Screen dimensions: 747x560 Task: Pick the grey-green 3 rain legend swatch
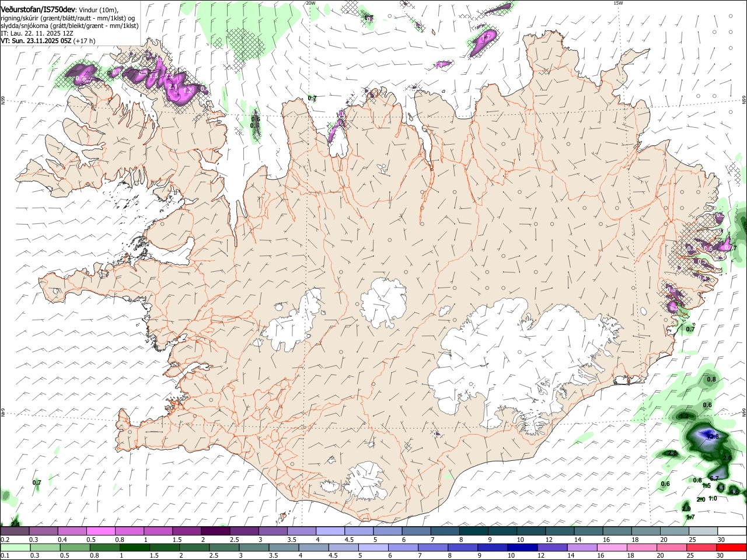(x=254, y=548)
